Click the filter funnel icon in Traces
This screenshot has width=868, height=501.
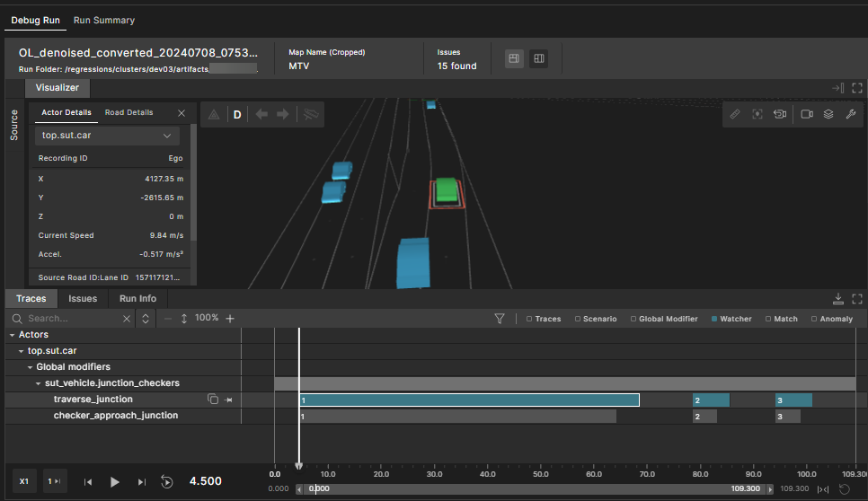(x=500, y=319)
